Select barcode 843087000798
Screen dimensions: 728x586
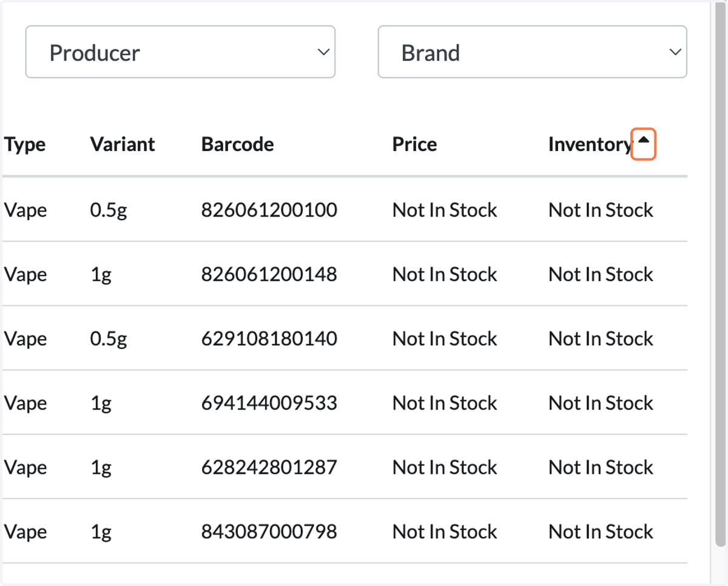click(x=269, y=531)
